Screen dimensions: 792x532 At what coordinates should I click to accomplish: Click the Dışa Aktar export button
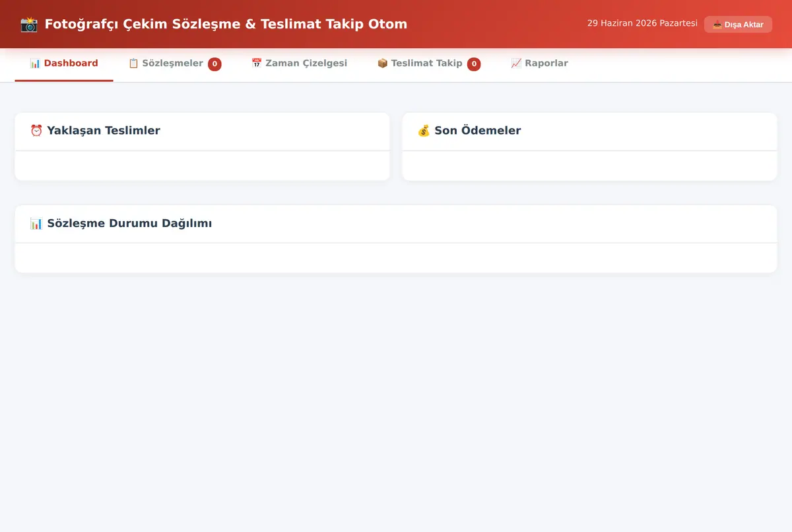738,24
